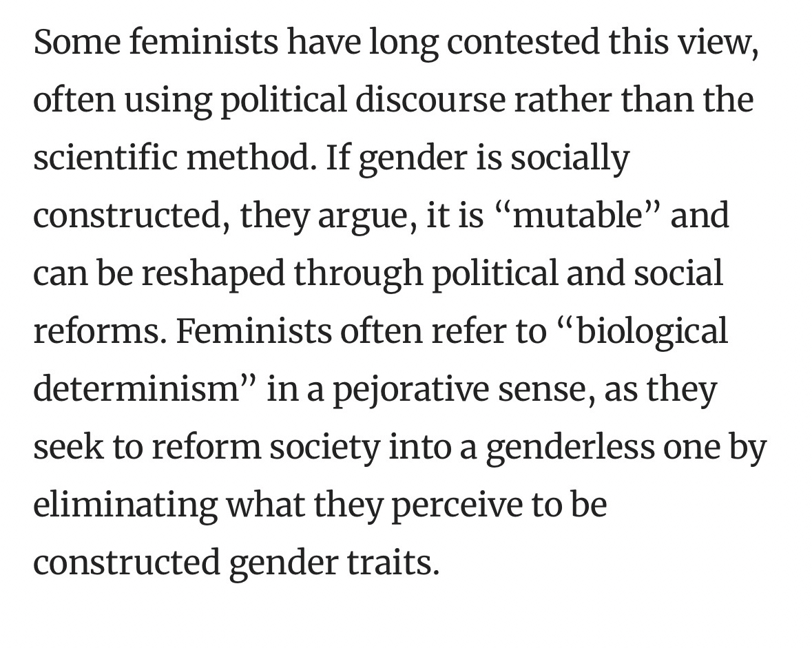Click the word "traits" in the last line
Screen dimensions: 812x648
399,563
